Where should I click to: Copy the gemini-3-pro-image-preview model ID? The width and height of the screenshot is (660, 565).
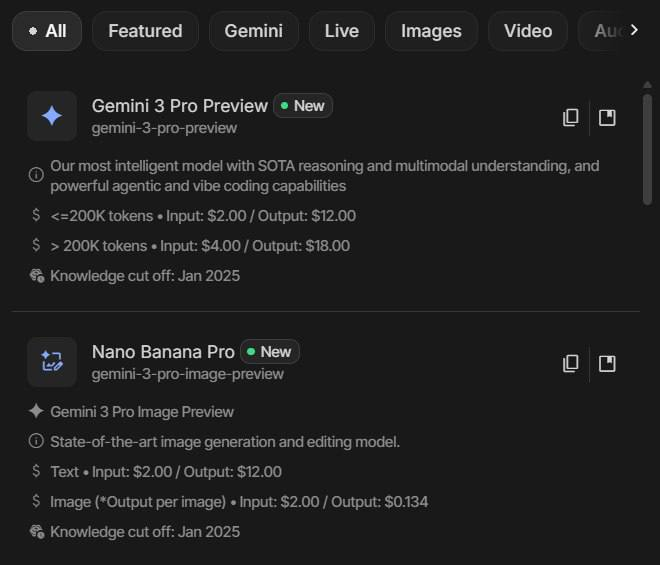(570, 363)
